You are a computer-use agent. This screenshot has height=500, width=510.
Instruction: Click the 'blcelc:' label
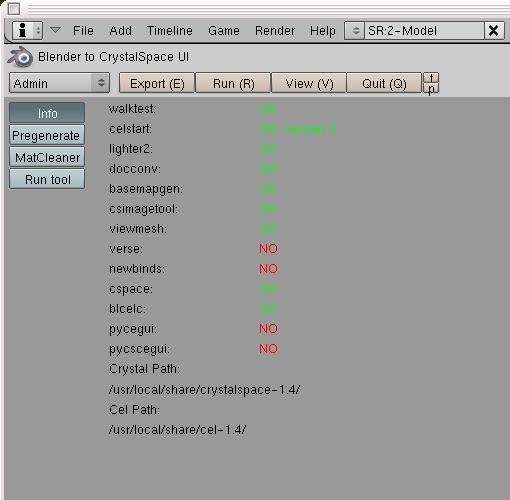[x=127, y=309]
